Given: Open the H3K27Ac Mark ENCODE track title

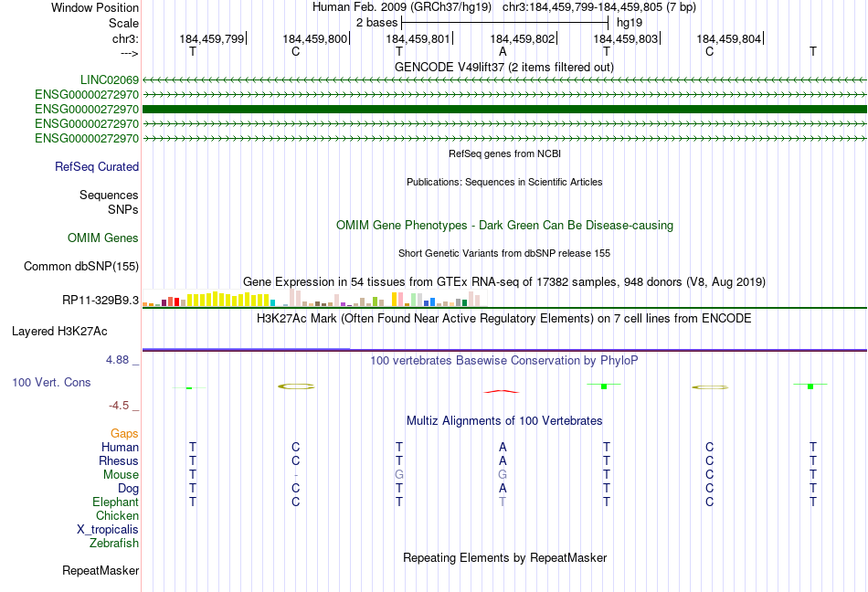Looking at the screenshot, I should point(504,318).
